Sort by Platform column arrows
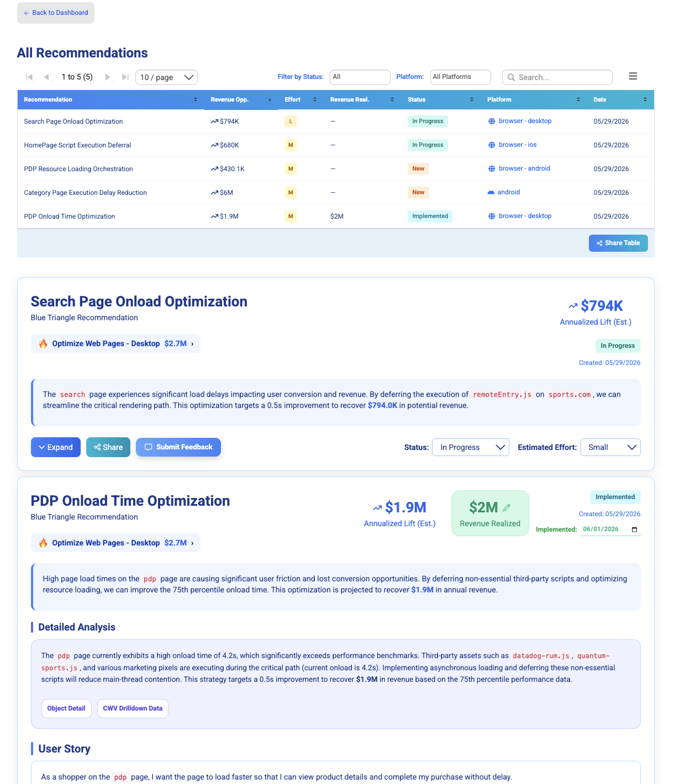The image size is (685, 784). coord(578,100)
